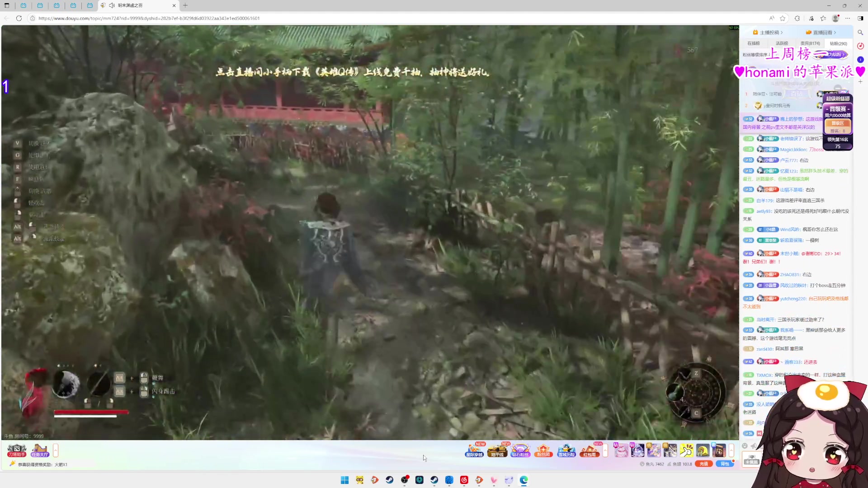Click username ZHAO831 in chat

(x=790, y=275)
